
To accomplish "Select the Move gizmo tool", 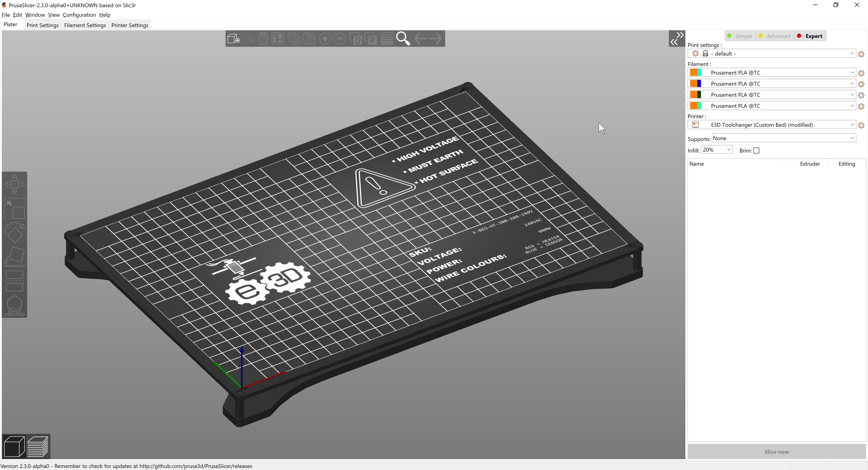I will pos(14,184).
